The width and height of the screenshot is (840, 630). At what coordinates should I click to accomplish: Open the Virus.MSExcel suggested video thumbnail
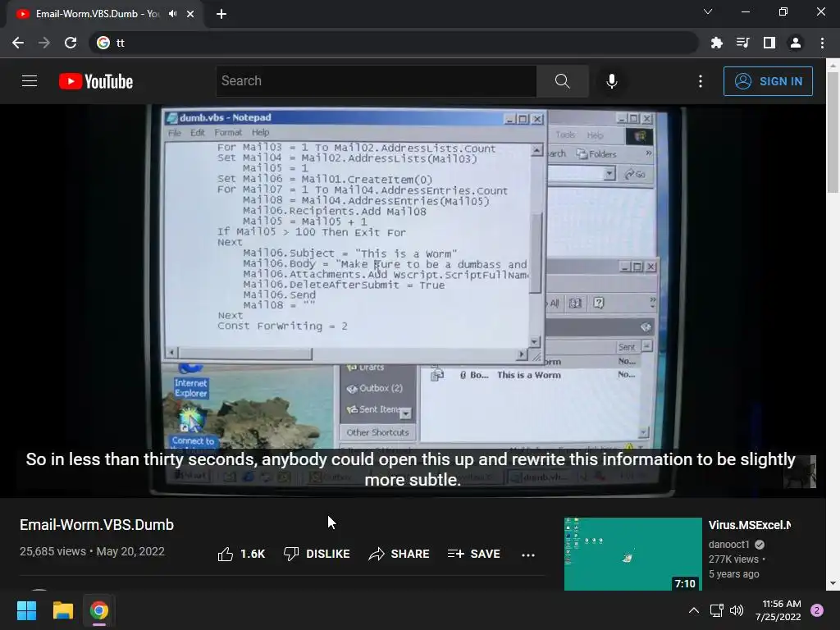[632, 554]
